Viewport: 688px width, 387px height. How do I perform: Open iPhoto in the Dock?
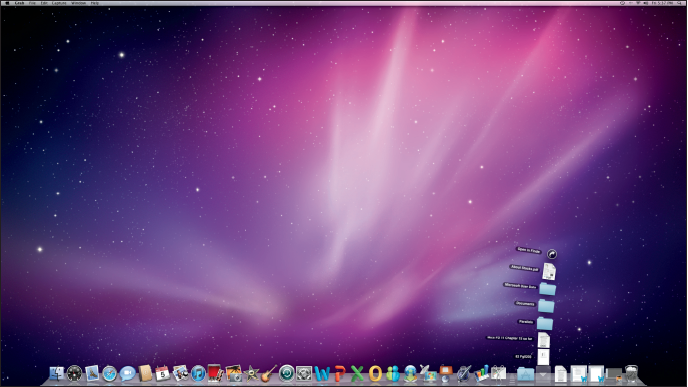point(233,373)
